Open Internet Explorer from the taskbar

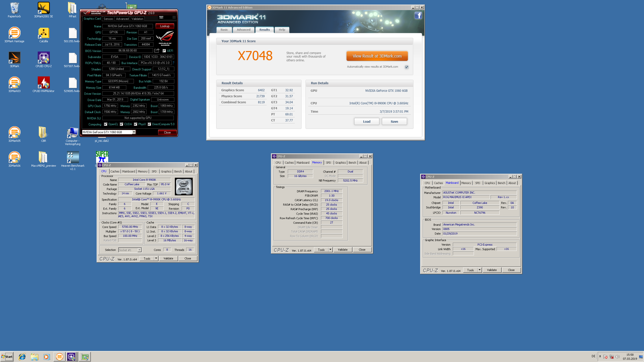pos(22,357)
